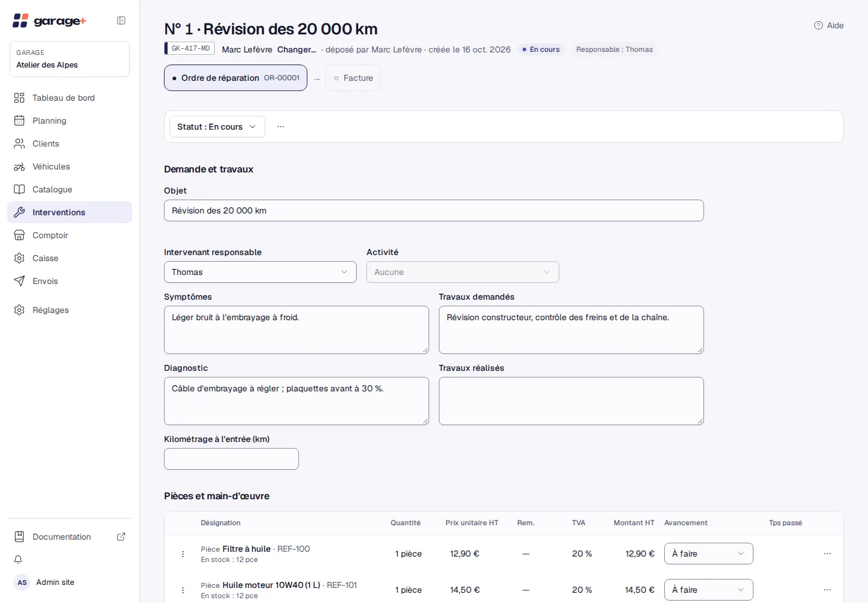The height and width of the screenshot is (603, 868).
Task: Click into the Symptômes text area
Action: (x=297, y=330)
